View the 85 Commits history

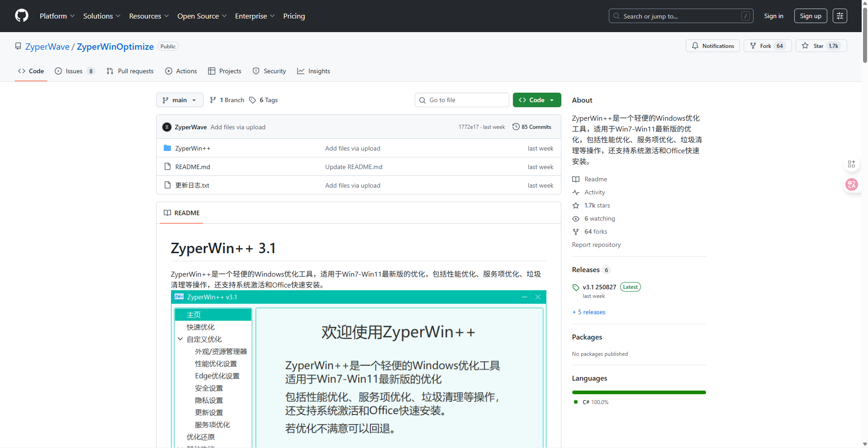[x=532, y=127]
